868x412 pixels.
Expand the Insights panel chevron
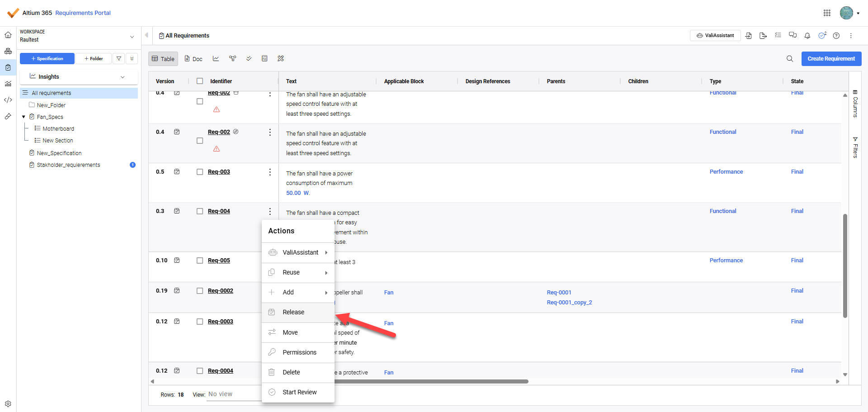pyautogui.click(x=123, y=77)
